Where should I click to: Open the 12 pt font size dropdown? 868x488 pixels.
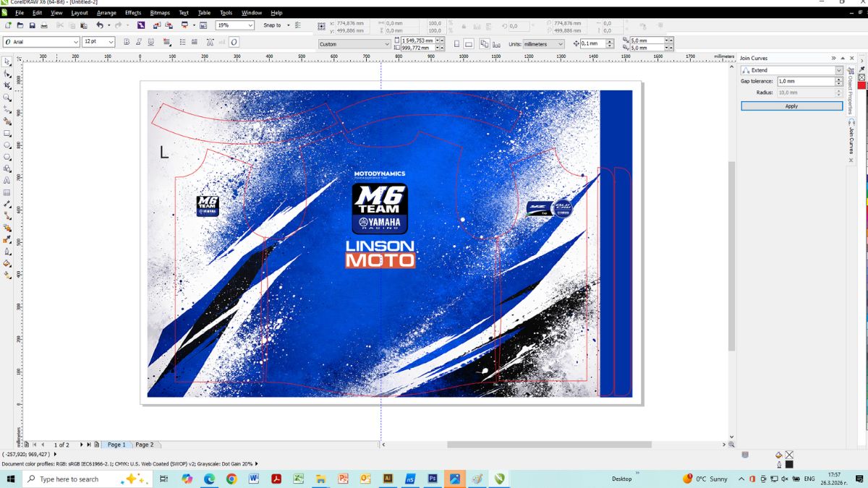click(x=111, y=42)
